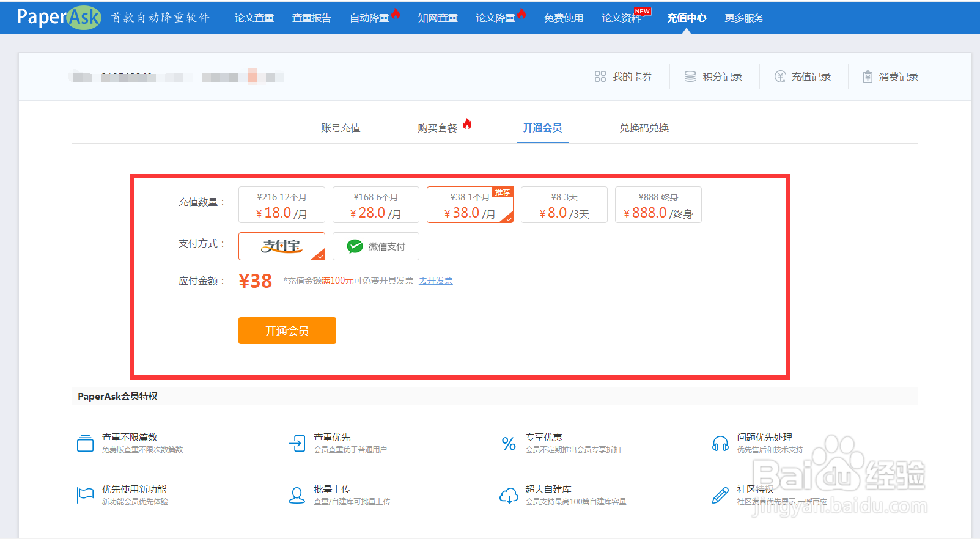The image size is (980, 539).
Task: Open 充值记录 link
Action: 811,77
